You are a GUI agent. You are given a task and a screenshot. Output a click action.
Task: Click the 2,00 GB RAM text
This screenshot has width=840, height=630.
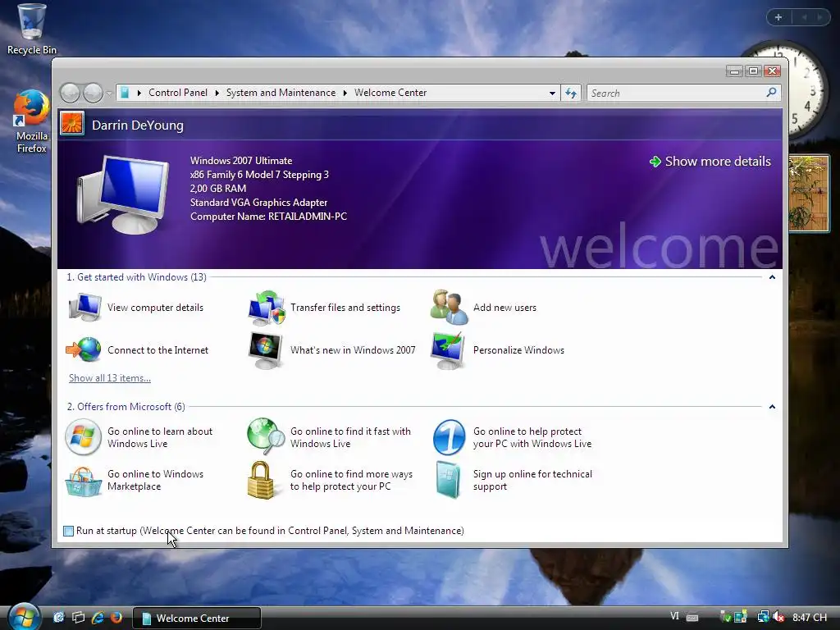click(218, 188)
